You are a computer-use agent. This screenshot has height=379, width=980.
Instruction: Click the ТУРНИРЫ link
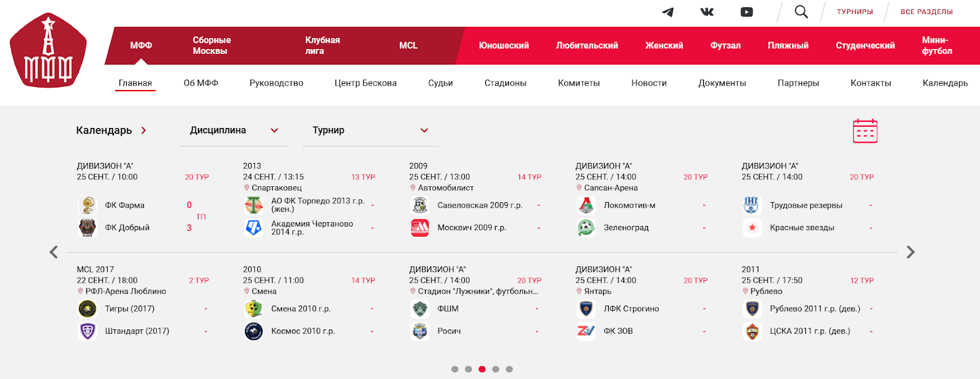[x=855, y=12]
